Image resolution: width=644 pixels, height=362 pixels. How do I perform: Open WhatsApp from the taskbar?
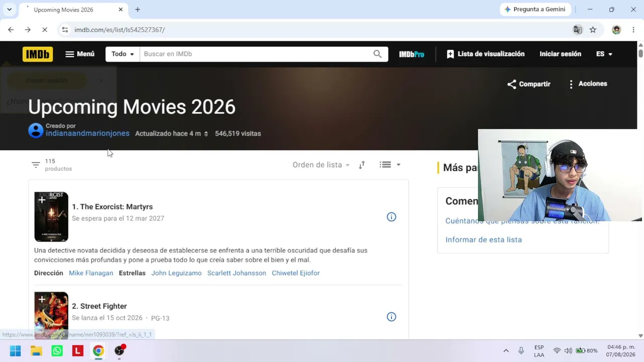[57, 351]
